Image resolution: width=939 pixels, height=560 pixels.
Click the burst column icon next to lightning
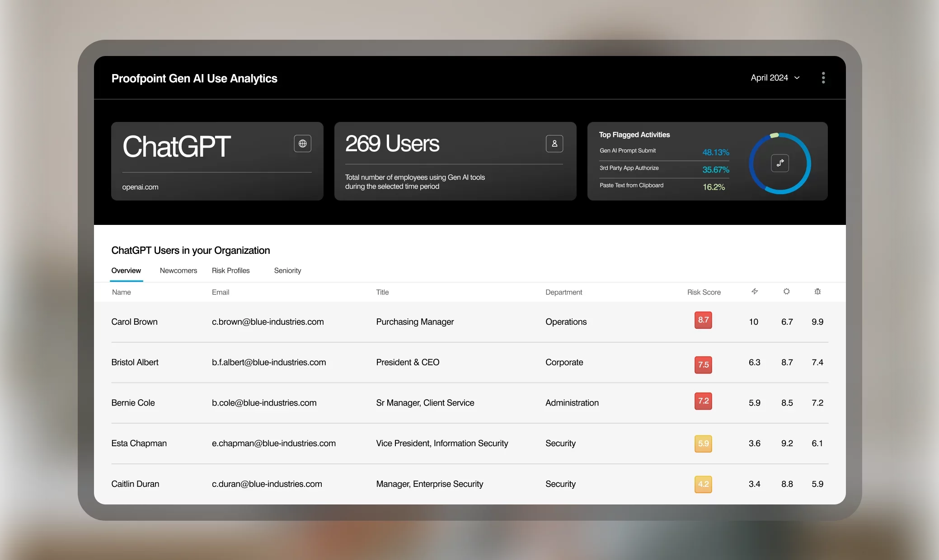click(786, 291)
